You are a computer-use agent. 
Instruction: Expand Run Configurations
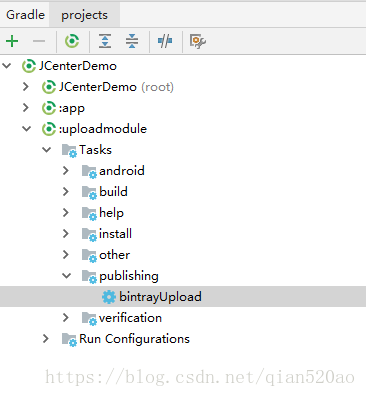(x=46, y=339)
